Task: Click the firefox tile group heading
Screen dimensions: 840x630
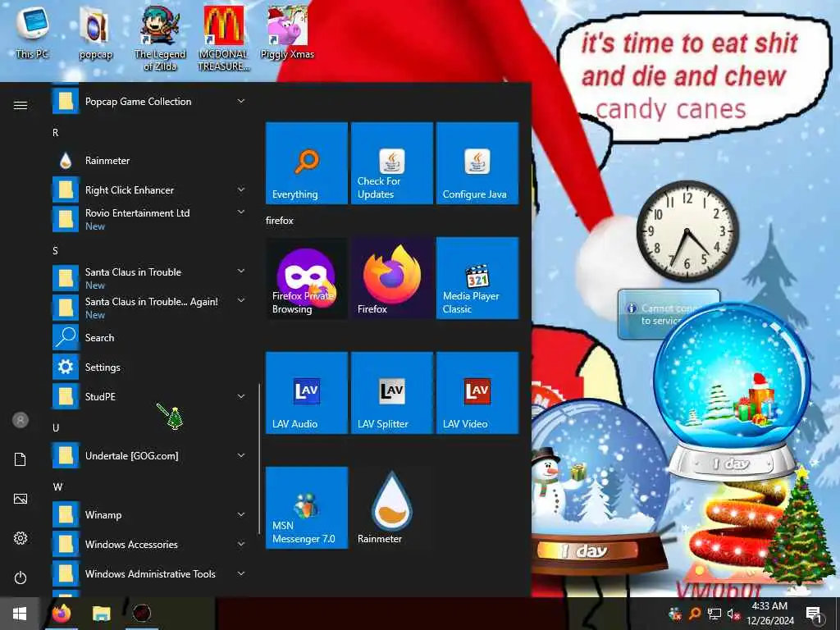Action: tap(280, 221)
